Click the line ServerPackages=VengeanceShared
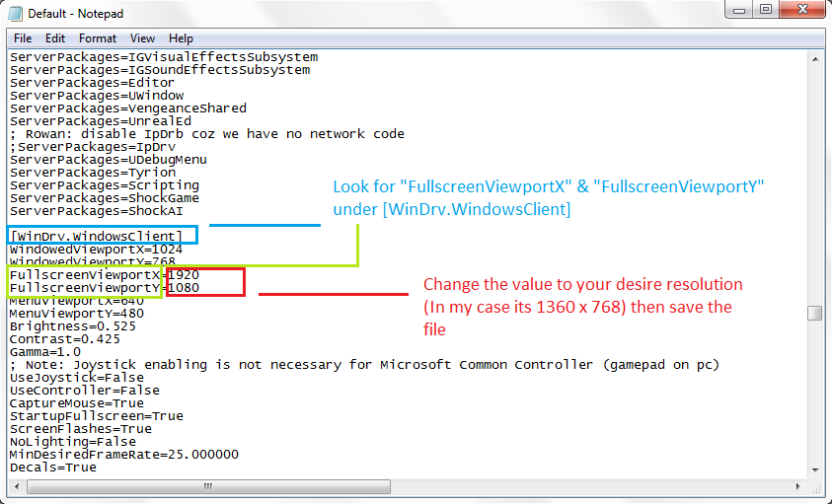This screenshot has height=504, width=832. pyautogui.click(x=128, y=108)
